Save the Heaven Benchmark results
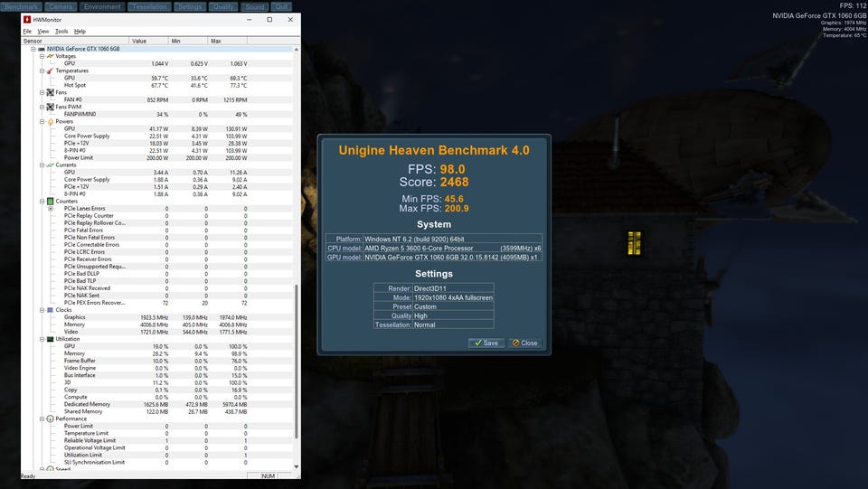This screenshot has width=868, height=489. (x=486, y=343)
